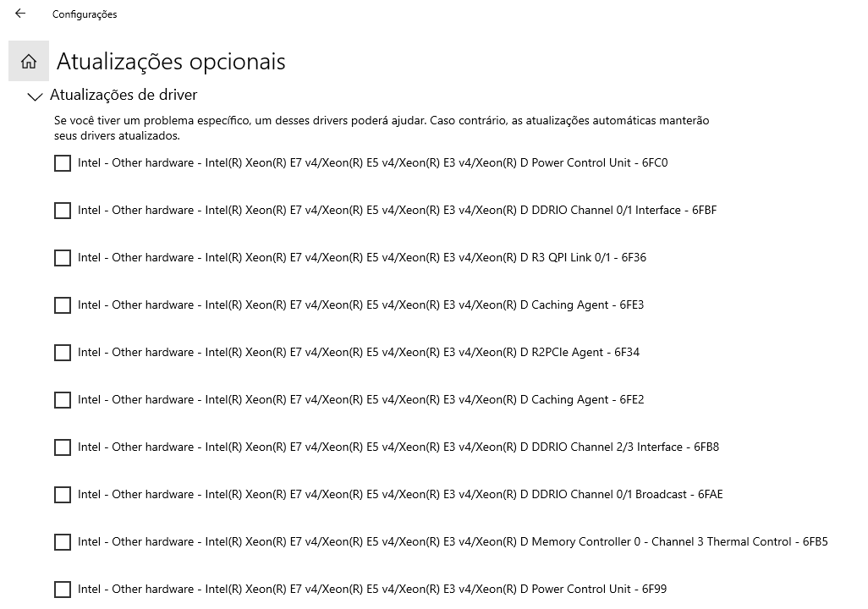This screenshot has width=868, height=609.
Task: Click the 'Atualizações de driver' section heading
Action: pos(124,95)
